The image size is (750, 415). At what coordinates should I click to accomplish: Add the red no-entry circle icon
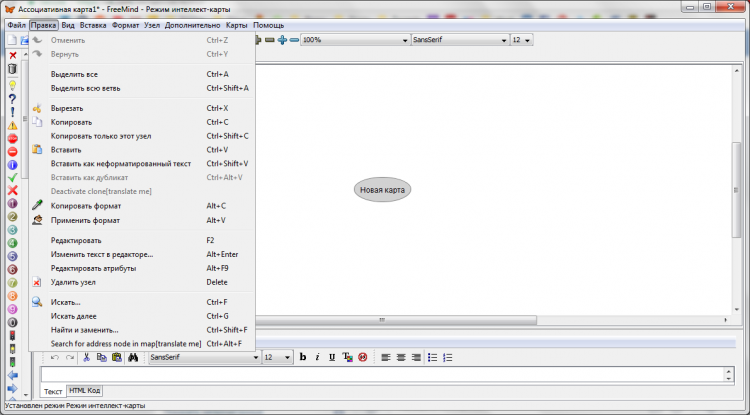click(x=13, y=152)
